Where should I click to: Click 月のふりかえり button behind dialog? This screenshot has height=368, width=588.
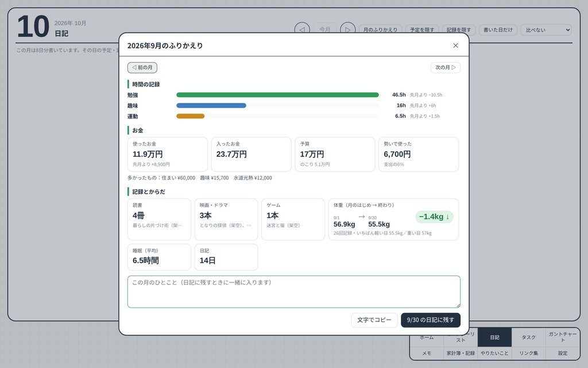coord(380,30)
